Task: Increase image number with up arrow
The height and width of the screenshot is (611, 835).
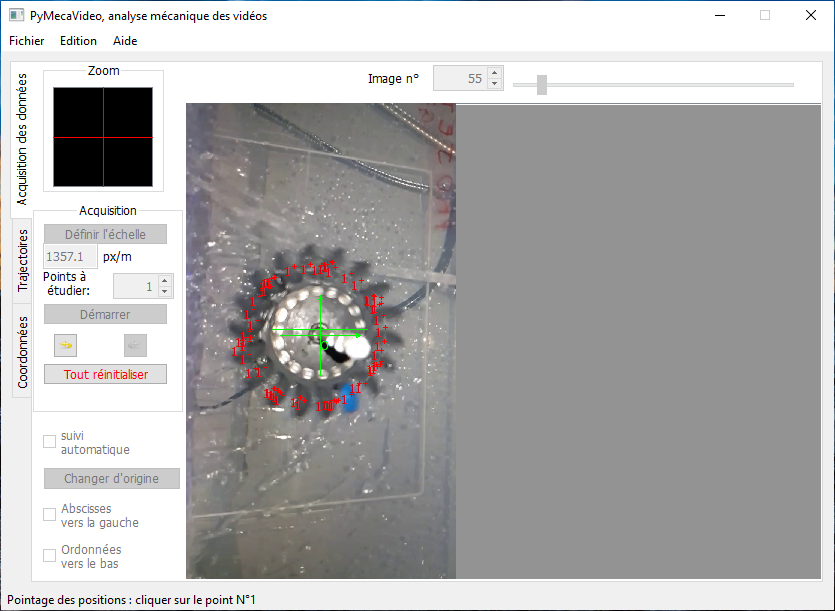Action: (x=494, y=73)
